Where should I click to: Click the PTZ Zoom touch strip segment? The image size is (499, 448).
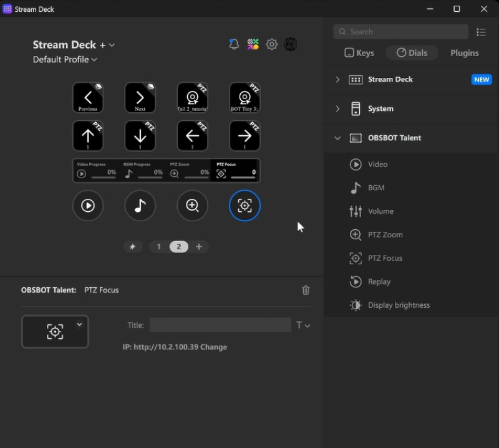(189, 171)
